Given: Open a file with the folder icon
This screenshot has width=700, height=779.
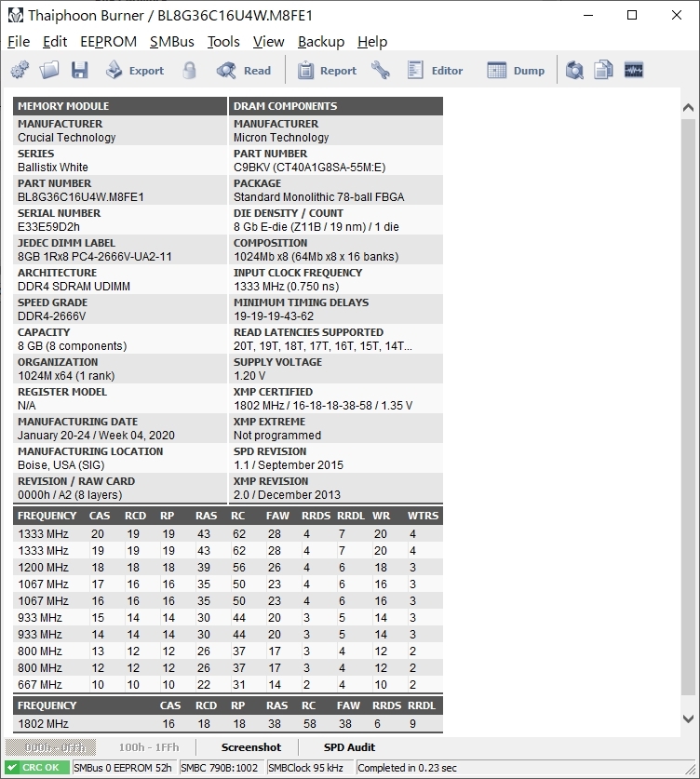Looking at the screenshot, I should [x=49, y=70].
